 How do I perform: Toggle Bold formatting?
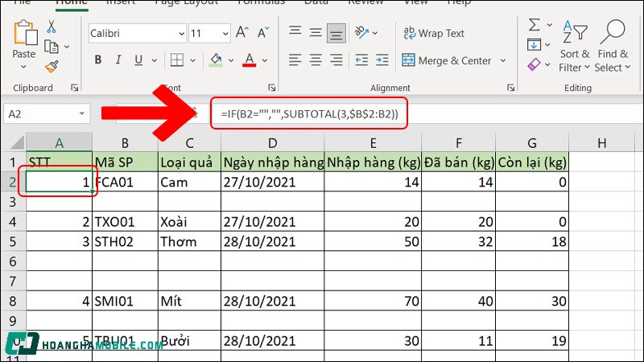[x=97, y=60]
